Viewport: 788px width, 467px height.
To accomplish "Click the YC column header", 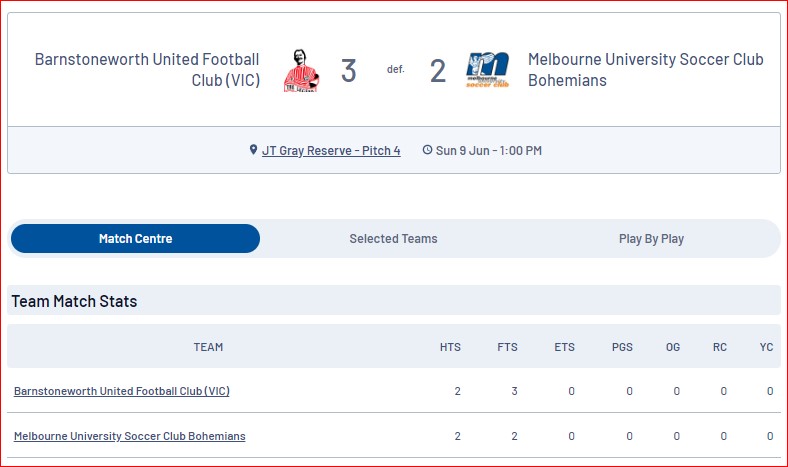I will point(766,347).
